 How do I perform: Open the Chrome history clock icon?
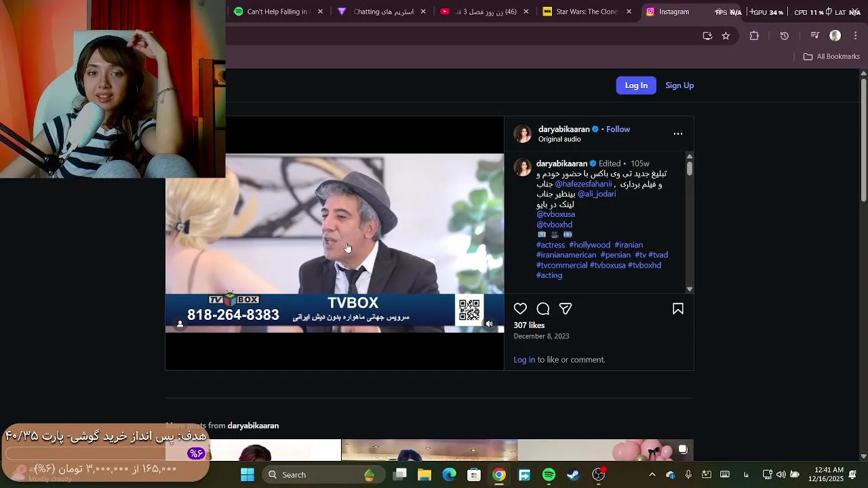[x=785, y=36]
